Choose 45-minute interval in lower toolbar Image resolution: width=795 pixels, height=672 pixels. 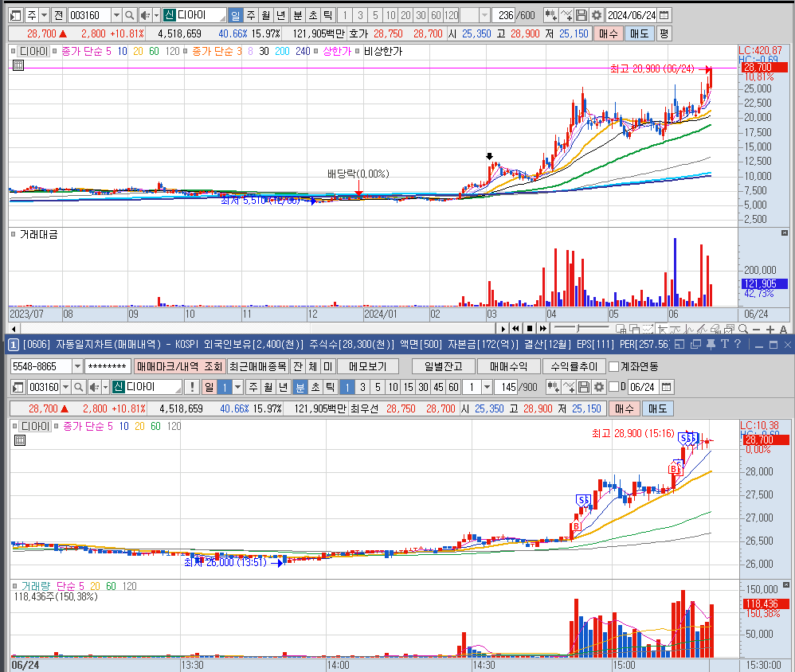coord(439,387)
